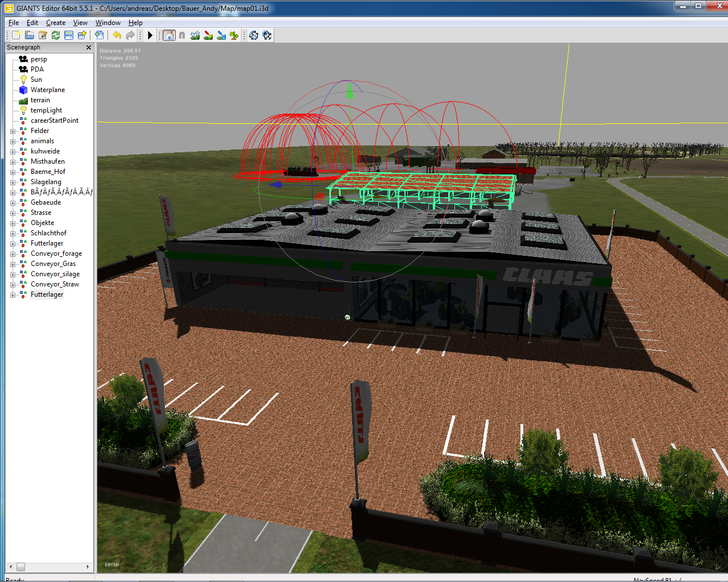
Task: Expand the Conveyor_Gras node
Action: coord(13,264)
